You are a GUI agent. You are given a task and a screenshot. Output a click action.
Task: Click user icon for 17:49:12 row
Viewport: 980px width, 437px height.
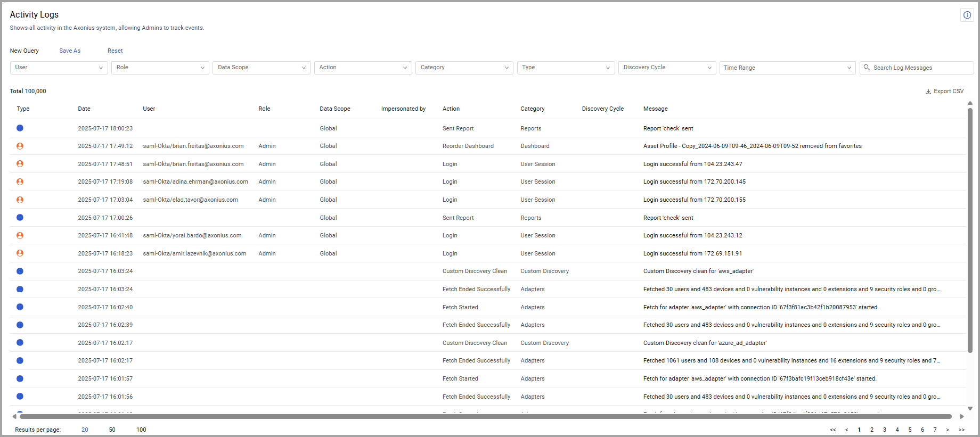coord(20,146)
